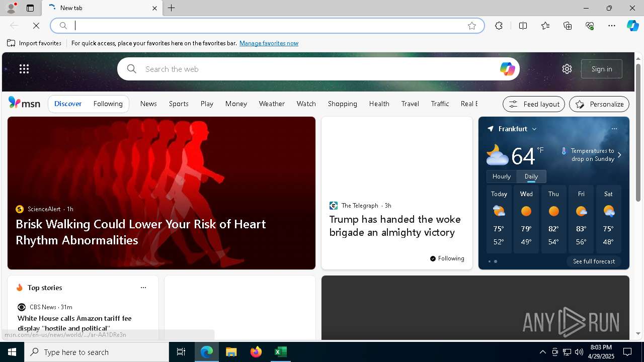Open the Favorites list

(545, 26)
